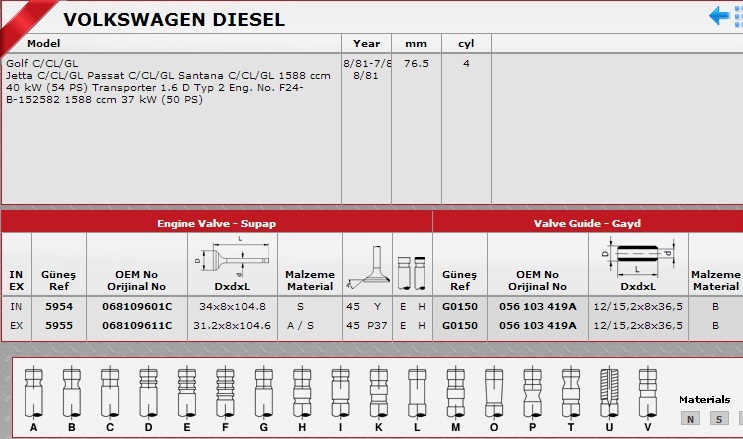Select valve stem end type U icon
This screenshot has height=439, width=743.
coord(609,392)
